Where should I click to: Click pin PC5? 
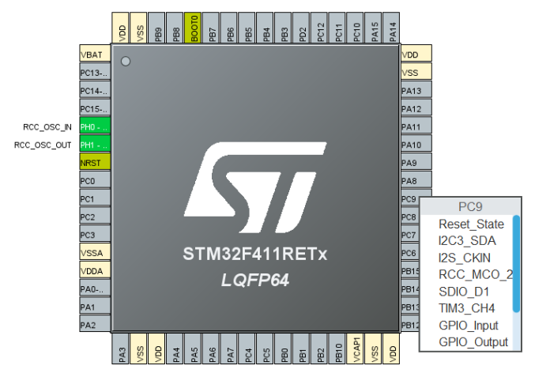tap(265, 349)
